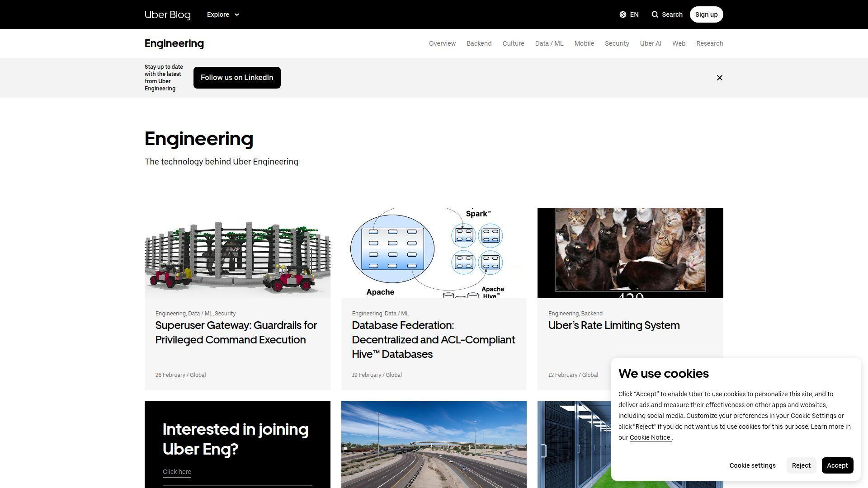Open Cookie settings

coord(752,465)
